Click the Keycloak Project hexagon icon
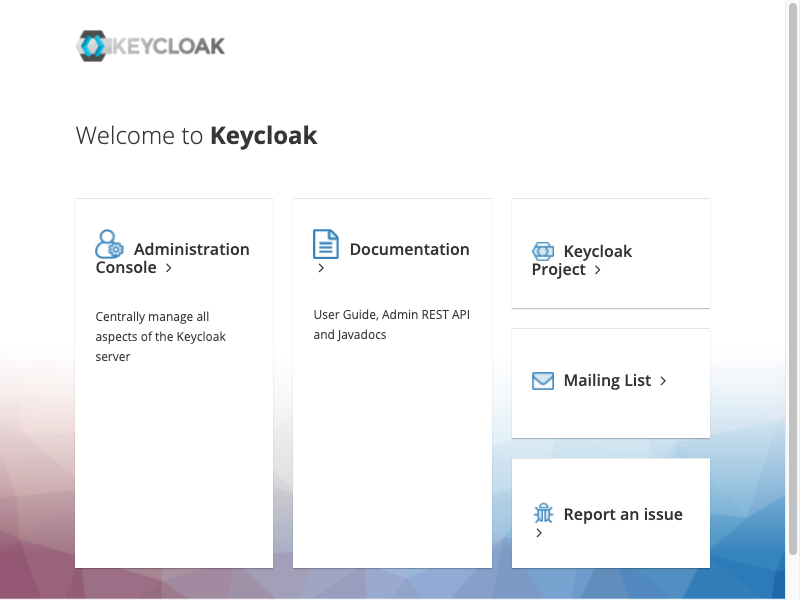 543,251
